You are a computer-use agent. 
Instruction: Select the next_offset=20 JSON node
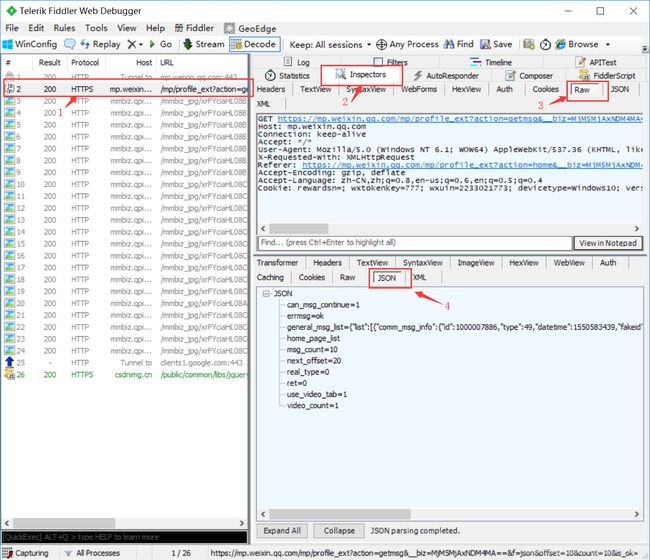click(x=314, y=361)
